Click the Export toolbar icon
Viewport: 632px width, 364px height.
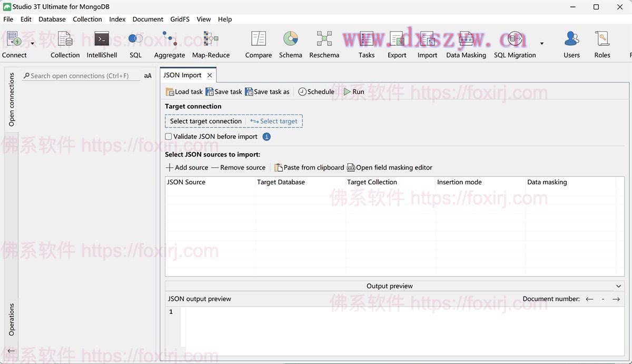(397, 44)
